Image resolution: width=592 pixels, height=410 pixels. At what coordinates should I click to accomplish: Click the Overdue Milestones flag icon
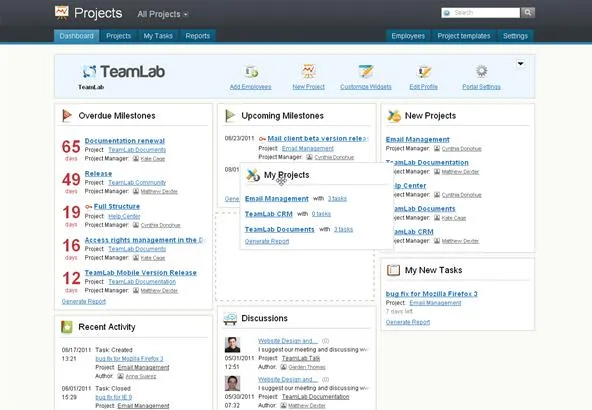coord(67,116)
